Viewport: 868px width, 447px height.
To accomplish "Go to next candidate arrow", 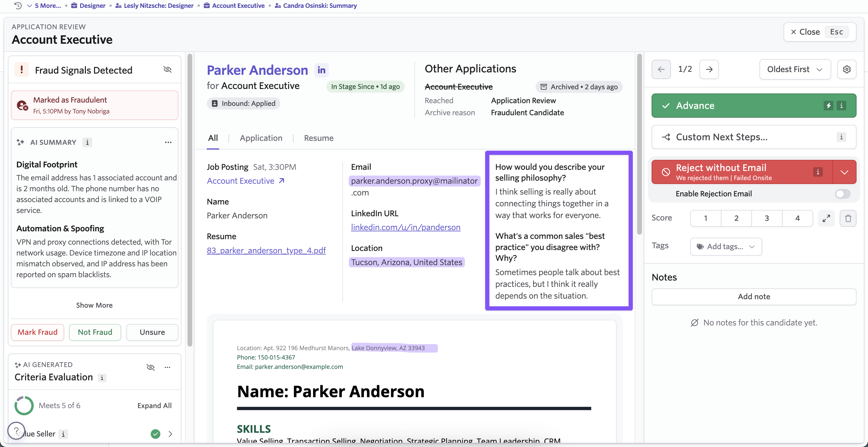I will [709, 69].
